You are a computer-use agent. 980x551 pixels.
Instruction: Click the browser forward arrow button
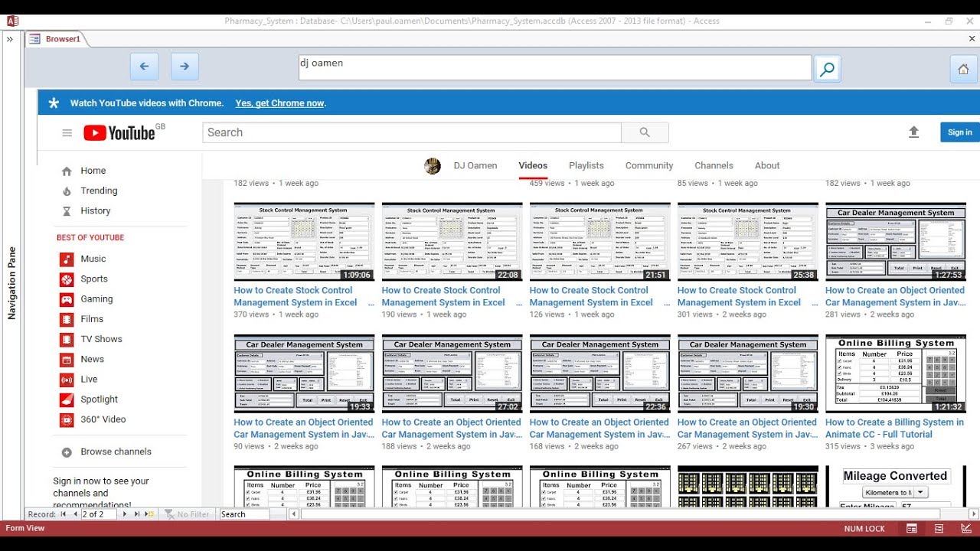[185, 67]
